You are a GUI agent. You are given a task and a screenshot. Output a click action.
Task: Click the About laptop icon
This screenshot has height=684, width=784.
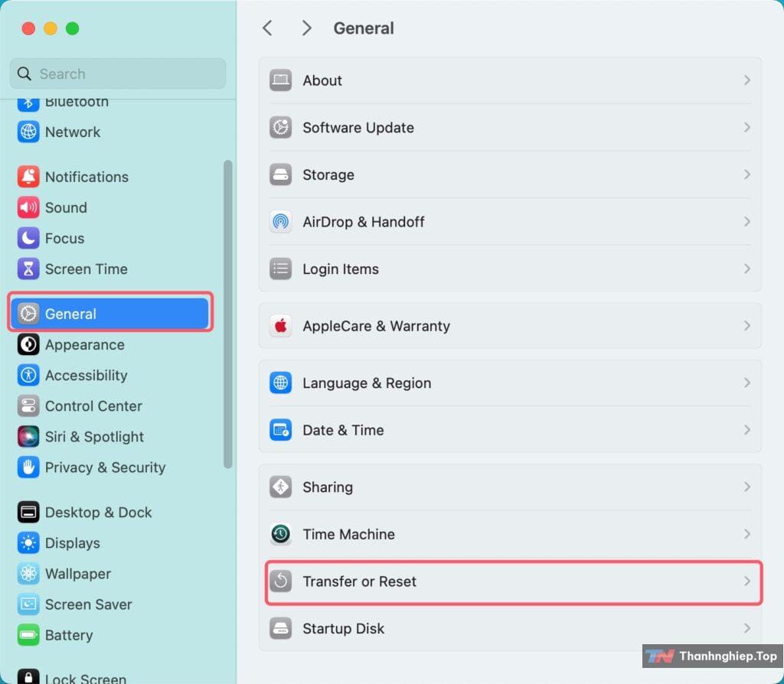280,80
